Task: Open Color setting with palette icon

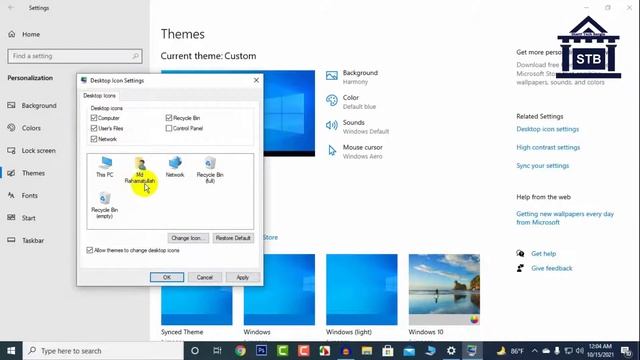Action: click(351, 102)
